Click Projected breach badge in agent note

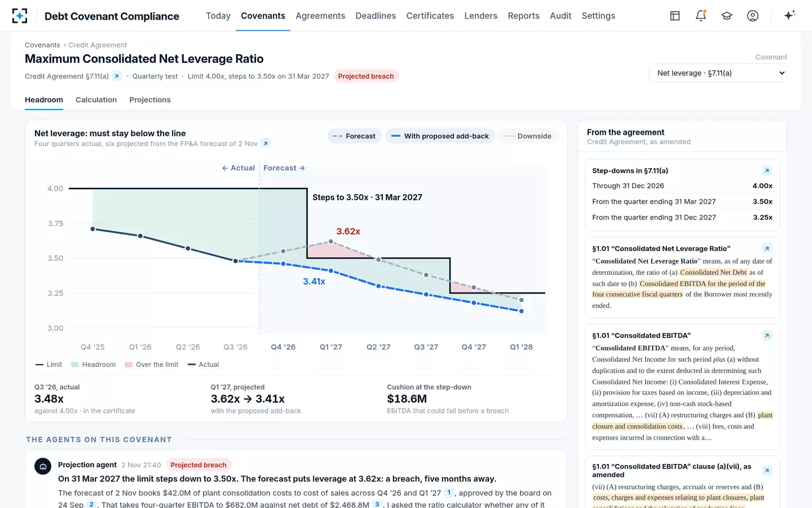coord(198,465)
